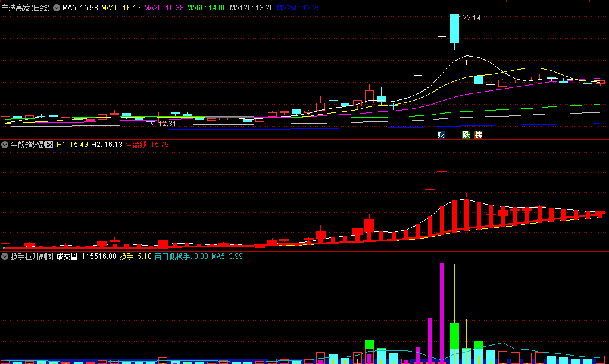This screenshot has width=609, height=364.
Task: Expand the 牛熊趋势副图 indicator menu
Action: pos(5,145)
